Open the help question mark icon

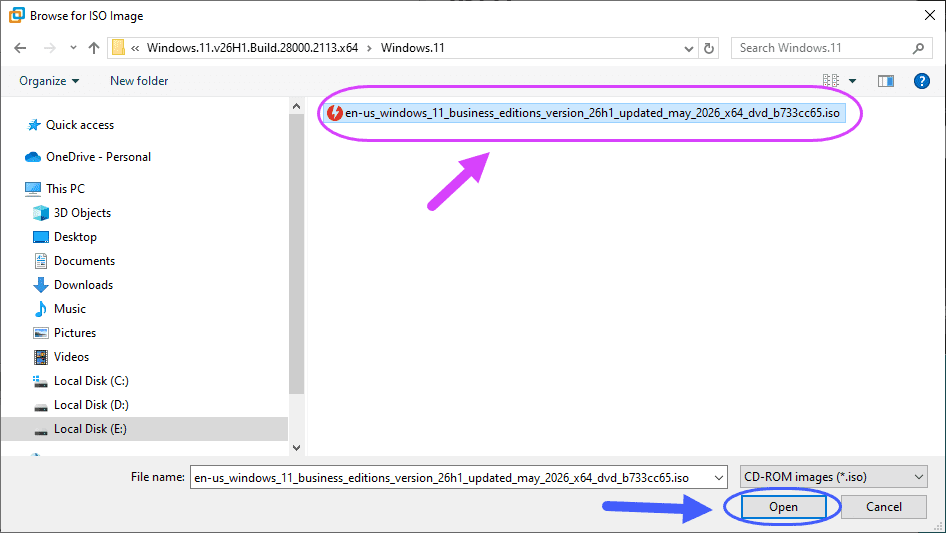(x=921, y=81)
